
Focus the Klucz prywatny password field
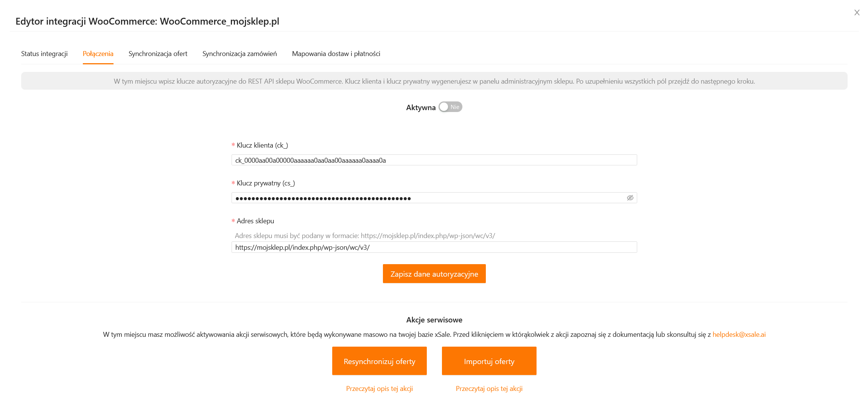(428, 198)
